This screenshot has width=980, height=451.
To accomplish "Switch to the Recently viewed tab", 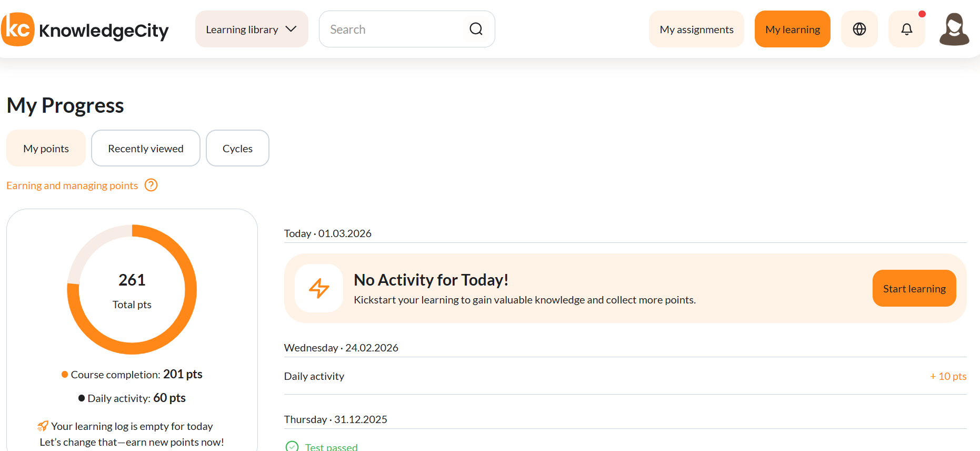I will [146, 148].
